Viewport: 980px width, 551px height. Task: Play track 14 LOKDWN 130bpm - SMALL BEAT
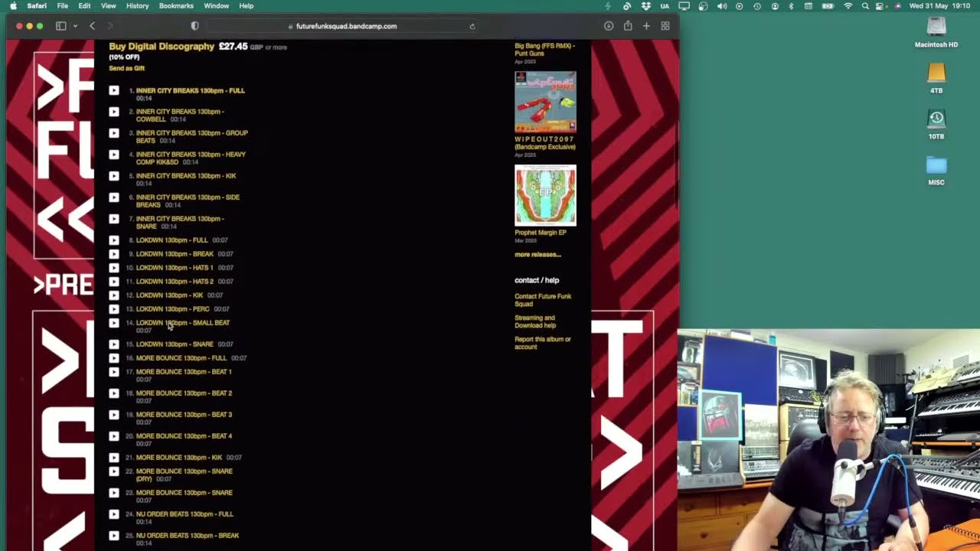point(114,323)
